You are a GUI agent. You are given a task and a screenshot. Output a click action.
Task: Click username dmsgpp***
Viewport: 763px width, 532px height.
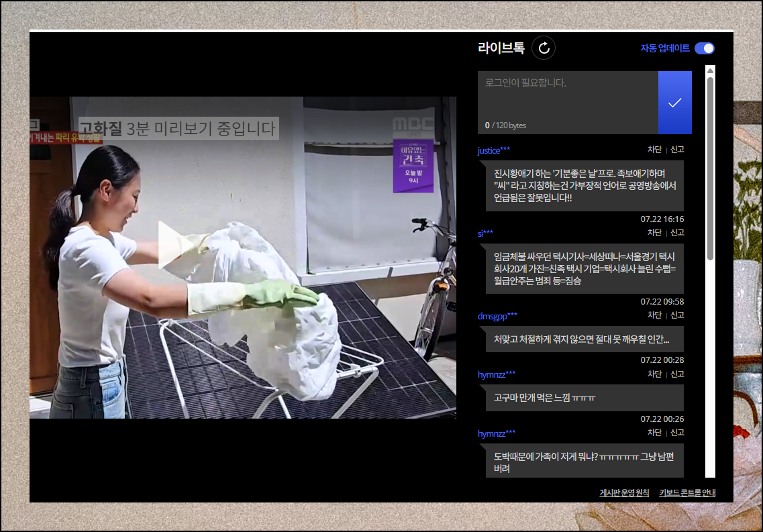[x=497, y=316]
